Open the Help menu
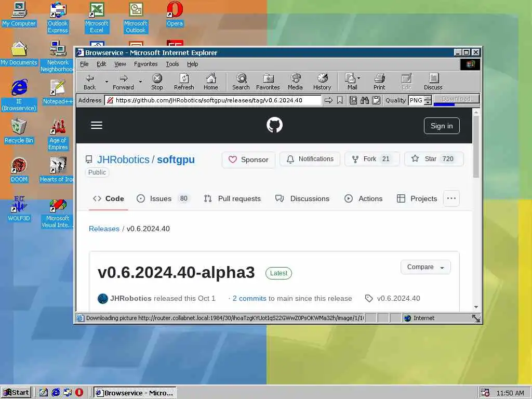This screenshot has height=399, width=532. [x=192, y=64]
